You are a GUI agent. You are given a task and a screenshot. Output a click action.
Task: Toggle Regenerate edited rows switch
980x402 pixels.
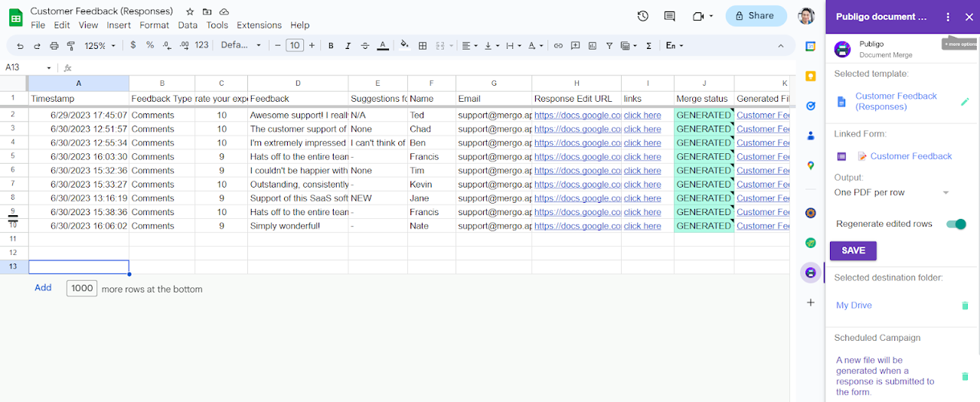[x=956, y=224]
